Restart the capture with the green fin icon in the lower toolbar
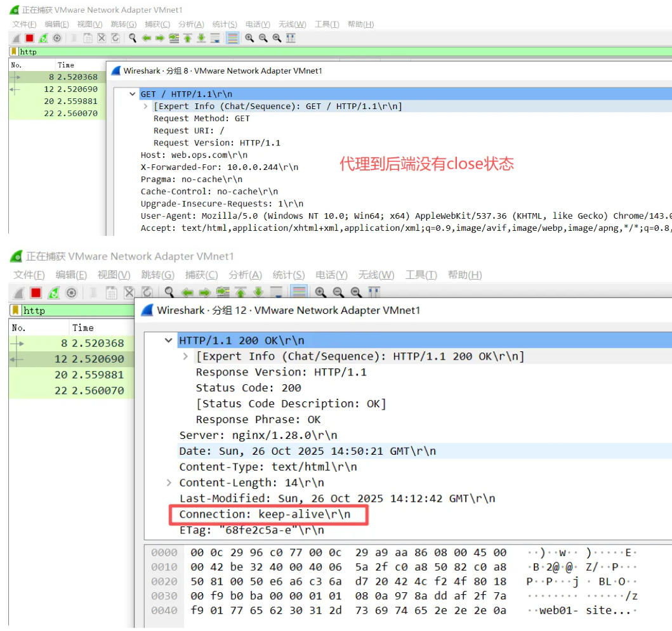The width and height of the screenshot is (672, 631). pyautogui.click(x=54, y=292)
